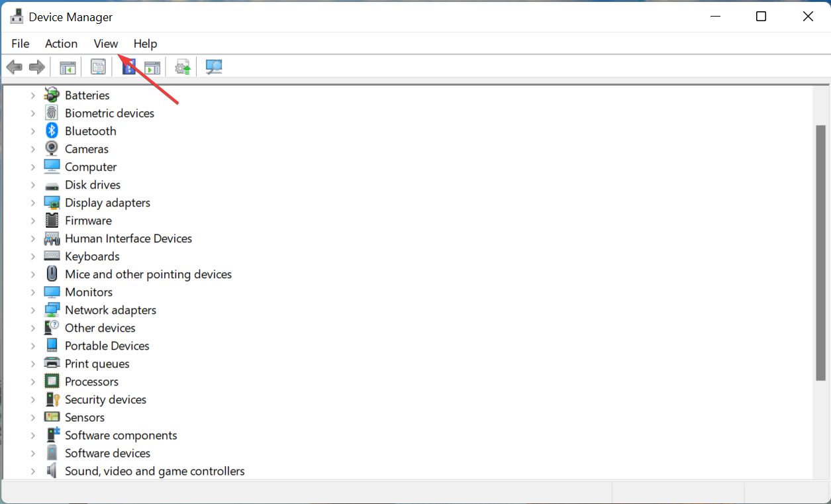Open the Help menu

point(145,44)
